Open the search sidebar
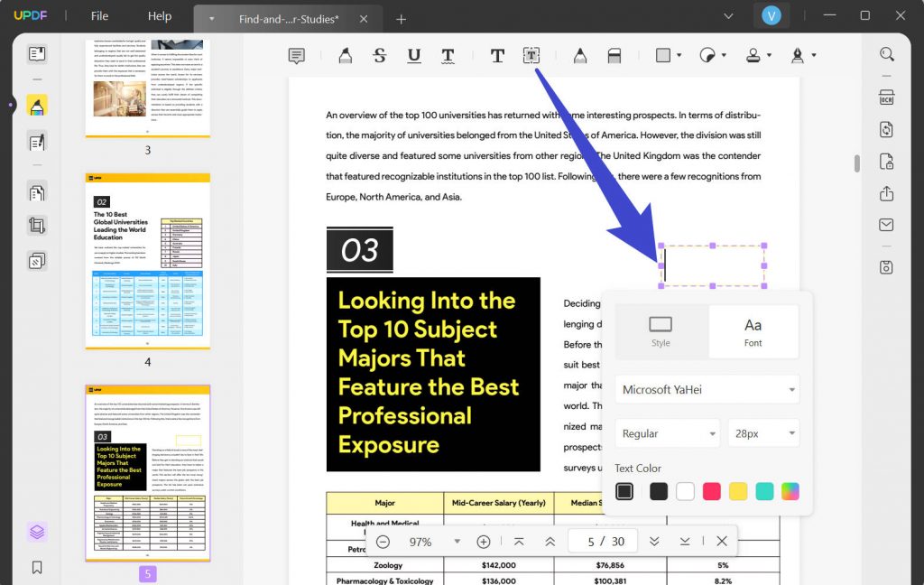The image size is (924, 585). coord(886,54)
